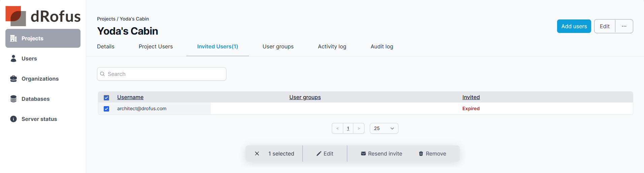
Task: Open the page size 25 dropdown
Action: pos(384,128)
